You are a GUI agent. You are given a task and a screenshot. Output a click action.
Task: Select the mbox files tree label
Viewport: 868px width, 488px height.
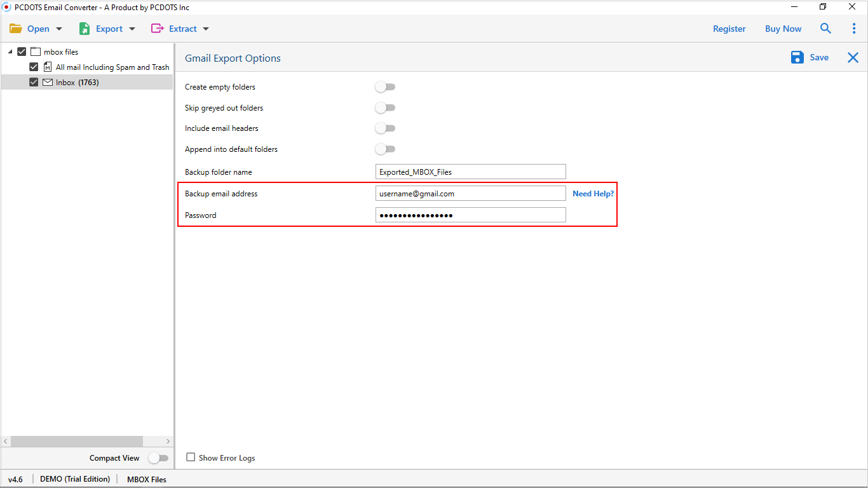61,52
